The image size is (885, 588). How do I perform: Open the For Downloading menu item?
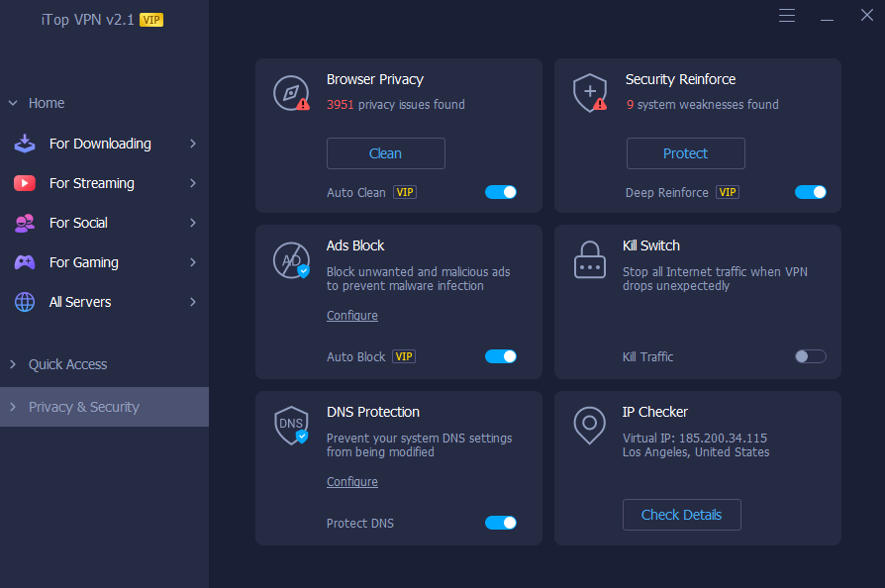pyautogui.click(x=104, y=144)
